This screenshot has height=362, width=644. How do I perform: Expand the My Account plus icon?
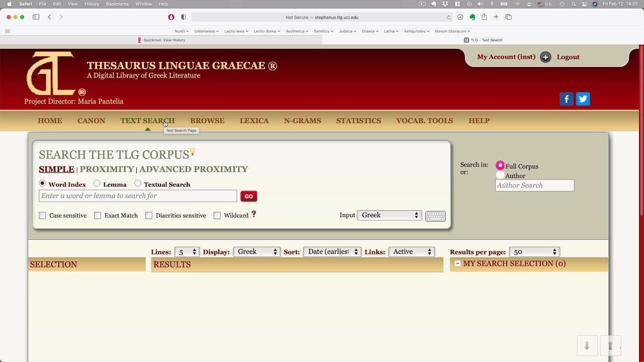point(545,57)
